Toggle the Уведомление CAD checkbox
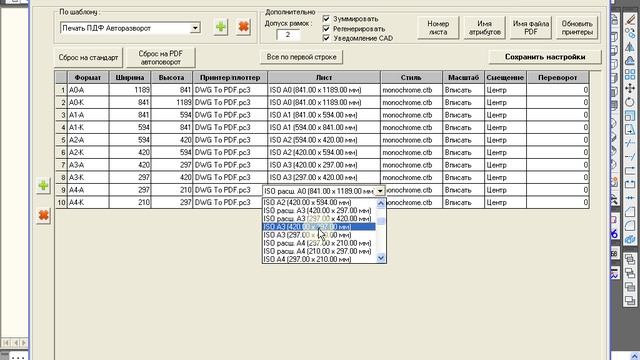640x360 pixels. 326,38
